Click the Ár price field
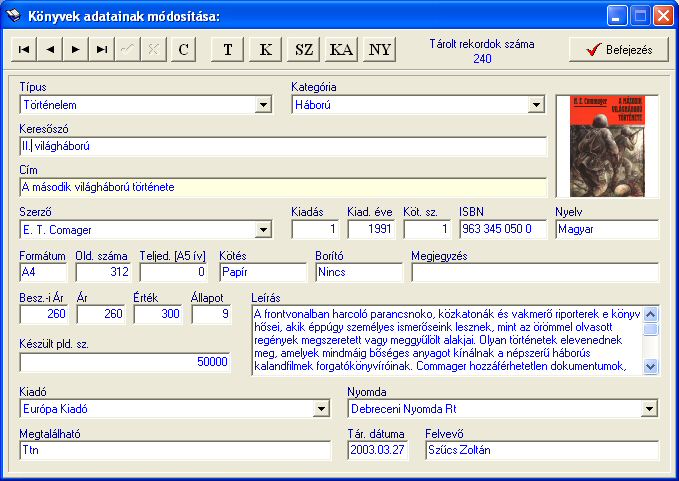This screenshot has height=481, width=679. [101, 314]
